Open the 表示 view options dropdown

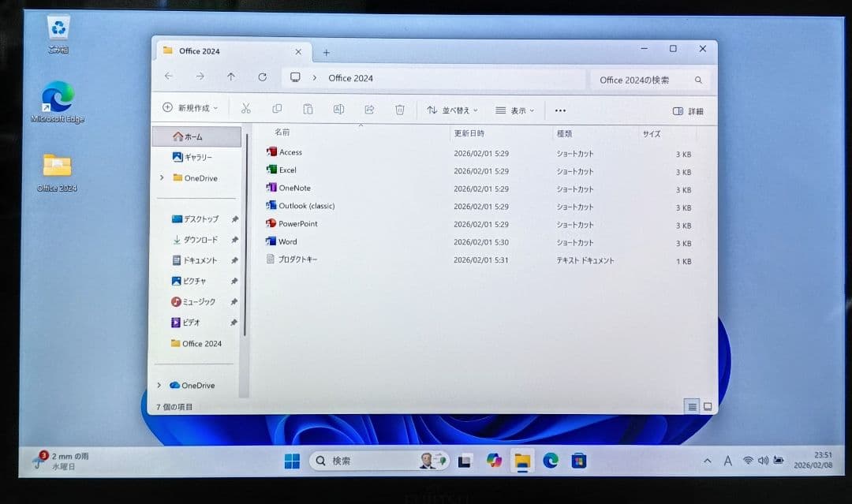point(513,110)
